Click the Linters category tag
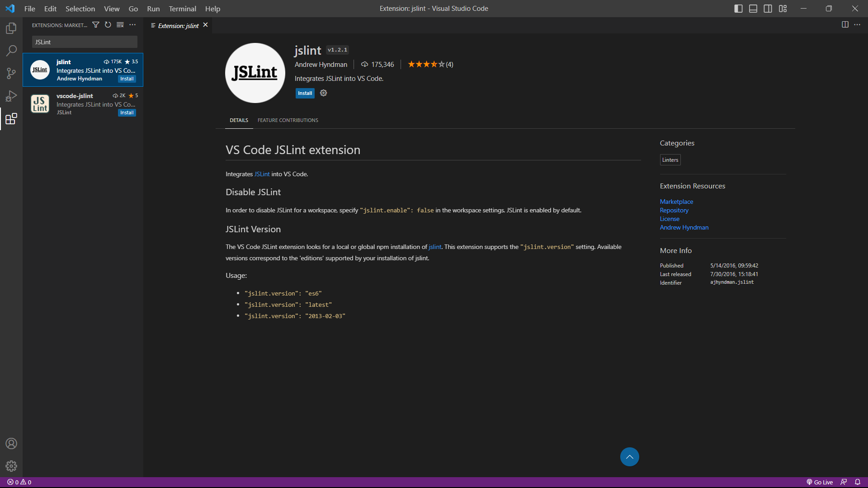The image size is (868, 488). pyautogui.click(x=670, y=160)
